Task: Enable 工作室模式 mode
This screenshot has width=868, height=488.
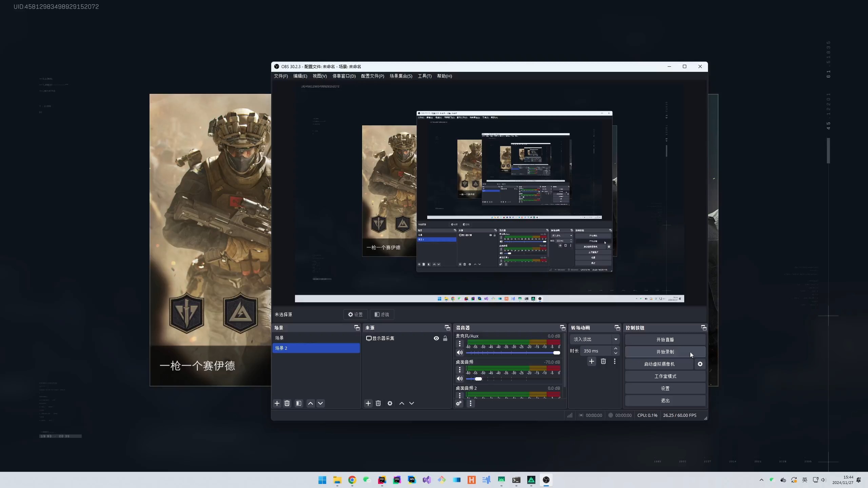Action: [665, 376]
